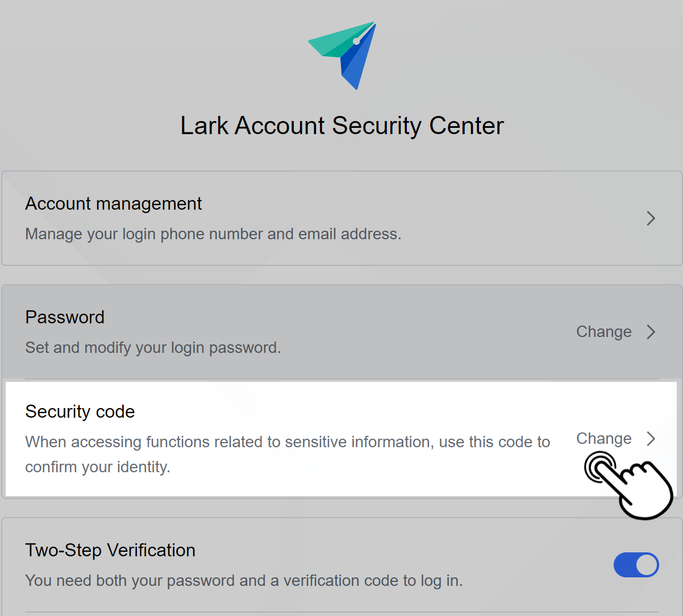Click the "Two-Step Verification" heading
Screen dimensions: 683x616
(110, 550)
